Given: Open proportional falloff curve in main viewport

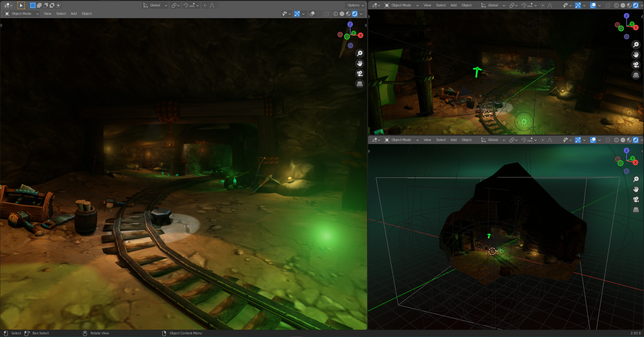Looking at the screenshot, I should [x=213, y=5].
